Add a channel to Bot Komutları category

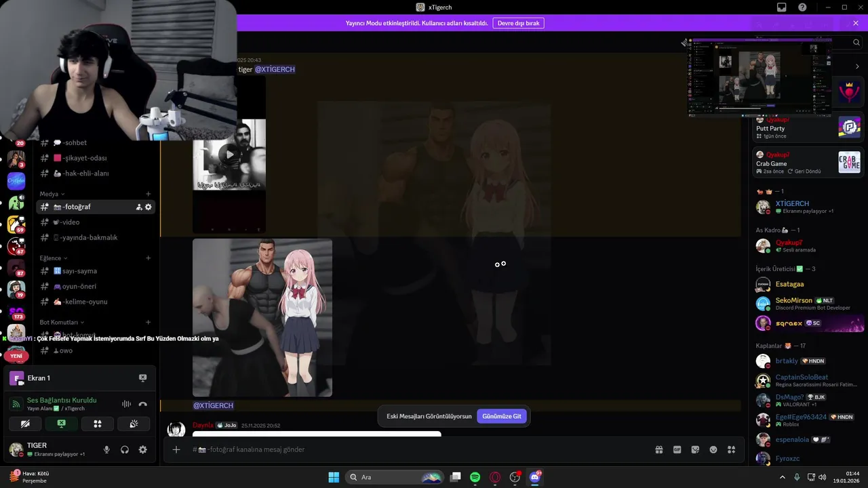pyautogui.click(x=149, y=323)
